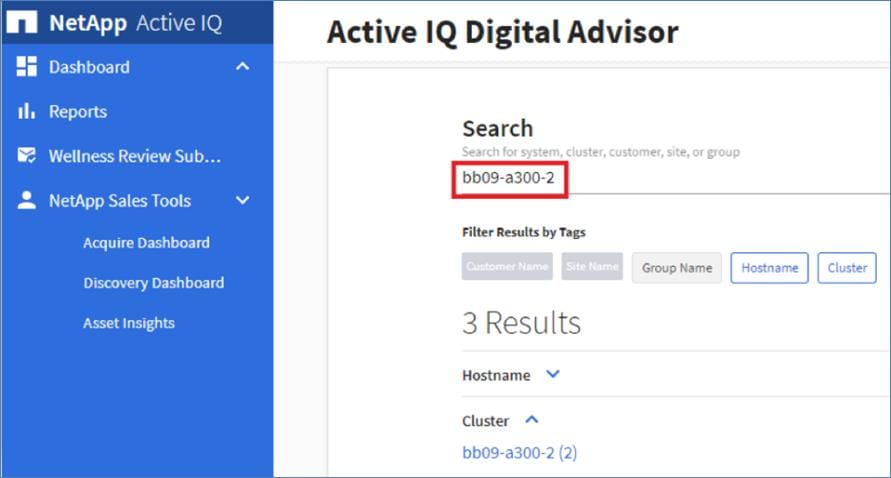This screenshot has width=891, height=478.
Task: Open the bb09-a300-2 (2) cluster link
Action: 519,452
